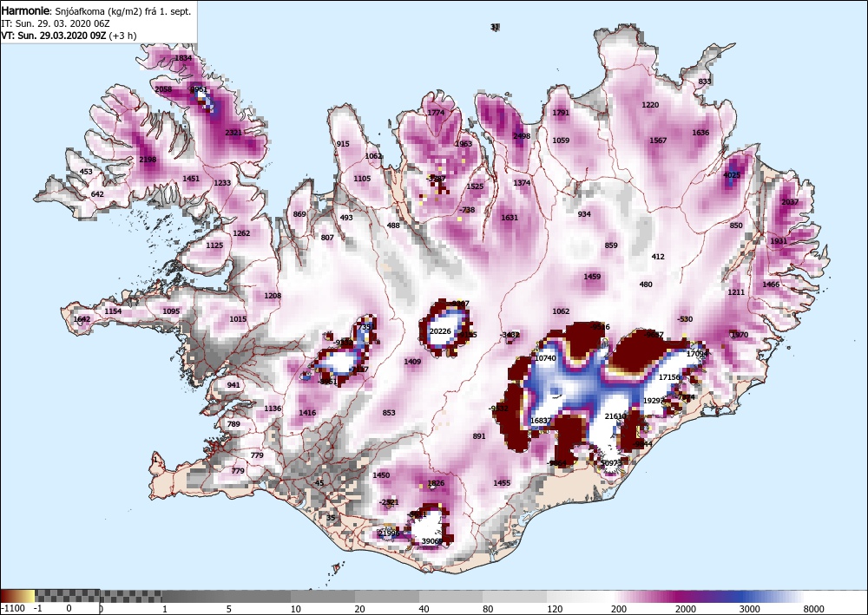Click the map value 1211
The height and width of the screenshot is (615, 868).
click(x=736, y=292)
